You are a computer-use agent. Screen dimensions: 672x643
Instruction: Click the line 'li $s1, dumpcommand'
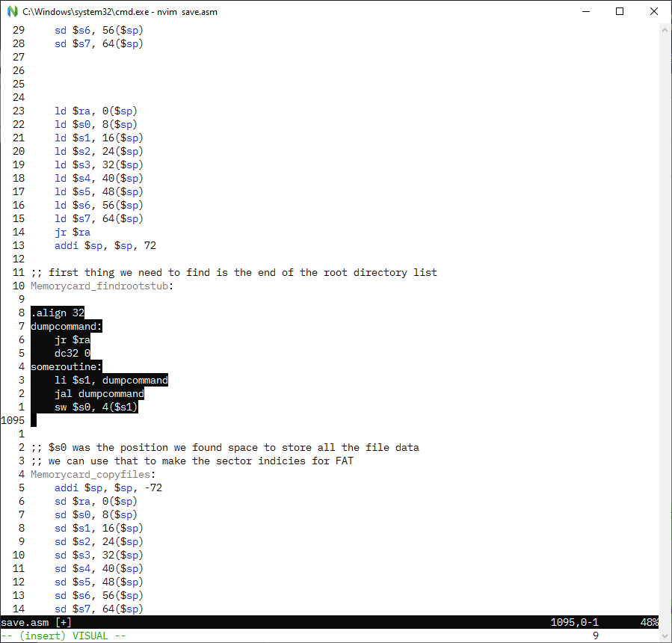point(111,381)
